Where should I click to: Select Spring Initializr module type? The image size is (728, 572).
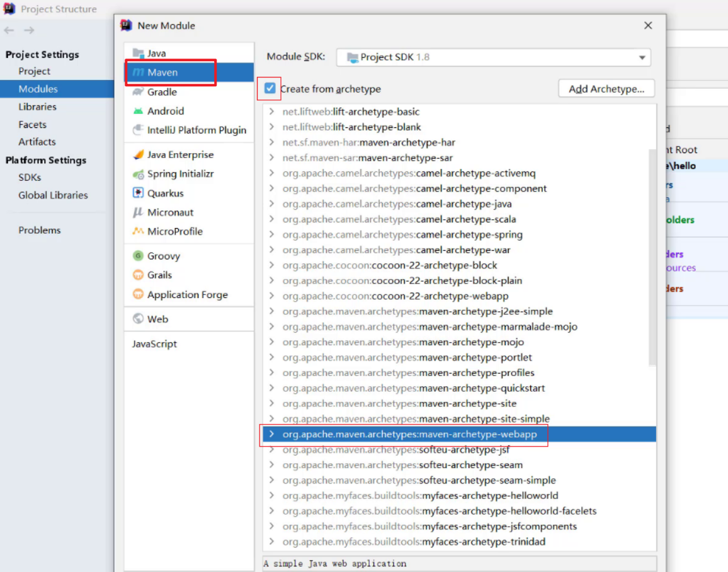tap(189, 174)
